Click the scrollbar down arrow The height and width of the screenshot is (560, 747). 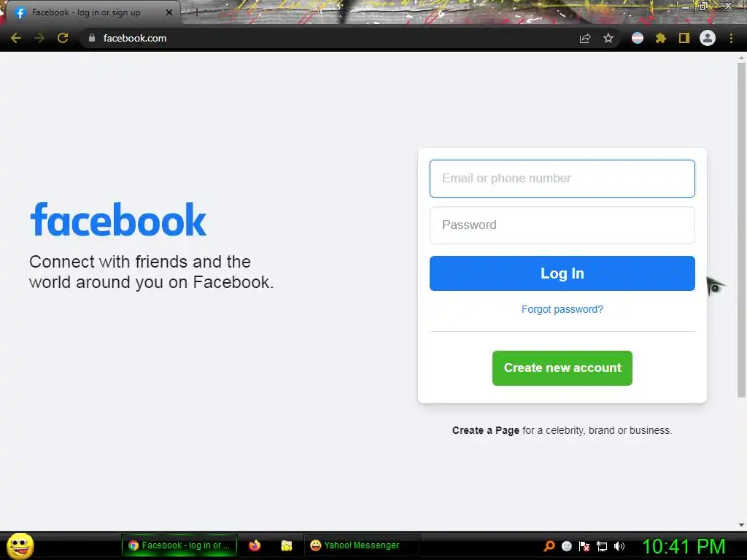(x=741, y=525)
